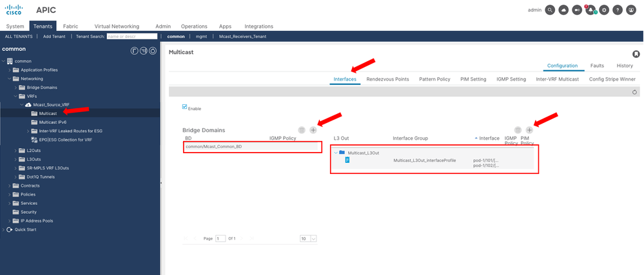Open the Fabric menu tab

(71, 26)
